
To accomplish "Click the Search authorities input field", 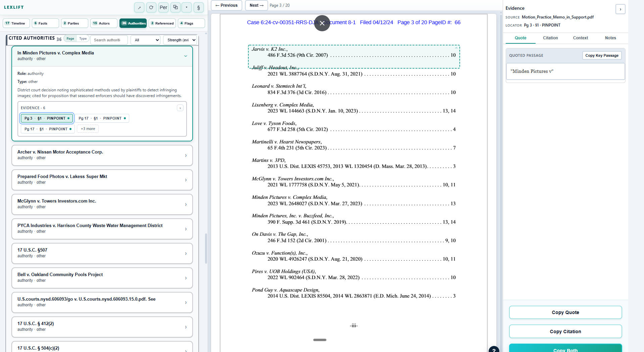I will click(x=109, y=40).
